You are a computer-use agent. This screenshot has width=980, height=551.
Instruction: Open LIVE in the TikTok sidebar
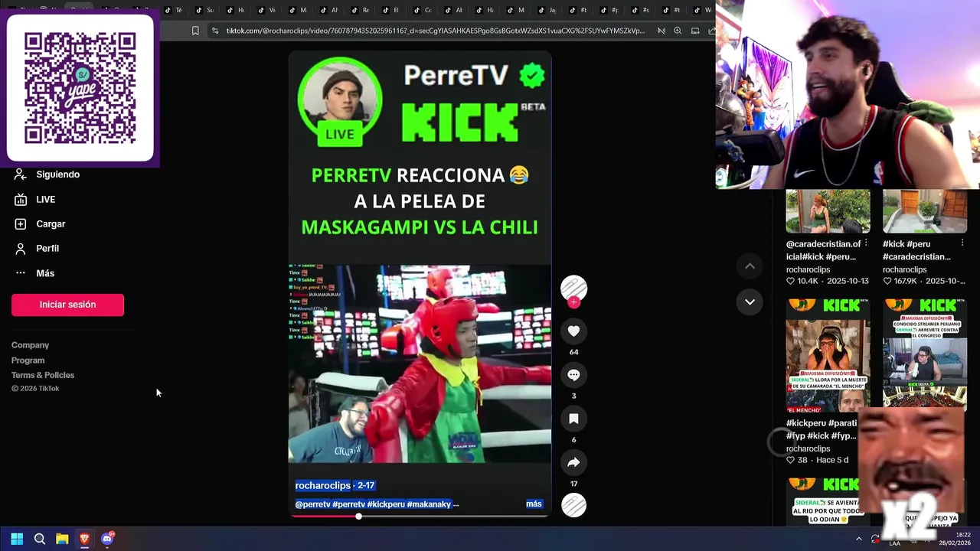[x=35, y=199]
